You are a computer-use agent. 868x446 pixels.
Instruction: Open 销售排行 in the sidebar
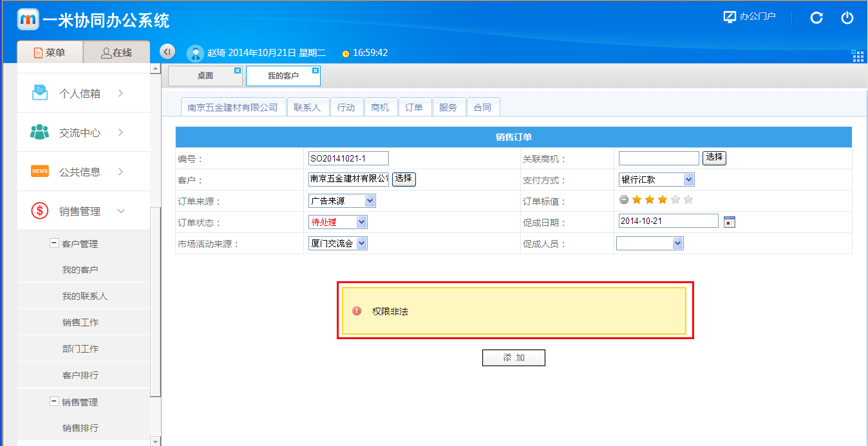coord(80,428)
